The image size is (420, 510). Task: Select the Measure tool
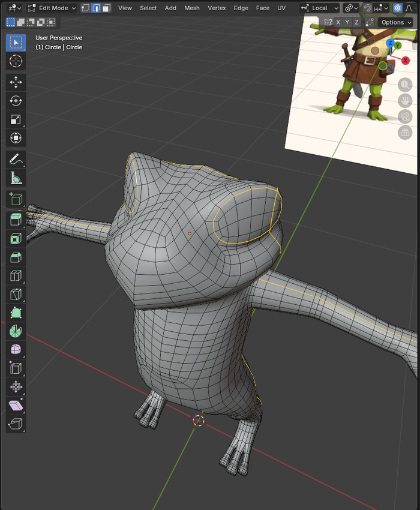pos(16,177)
